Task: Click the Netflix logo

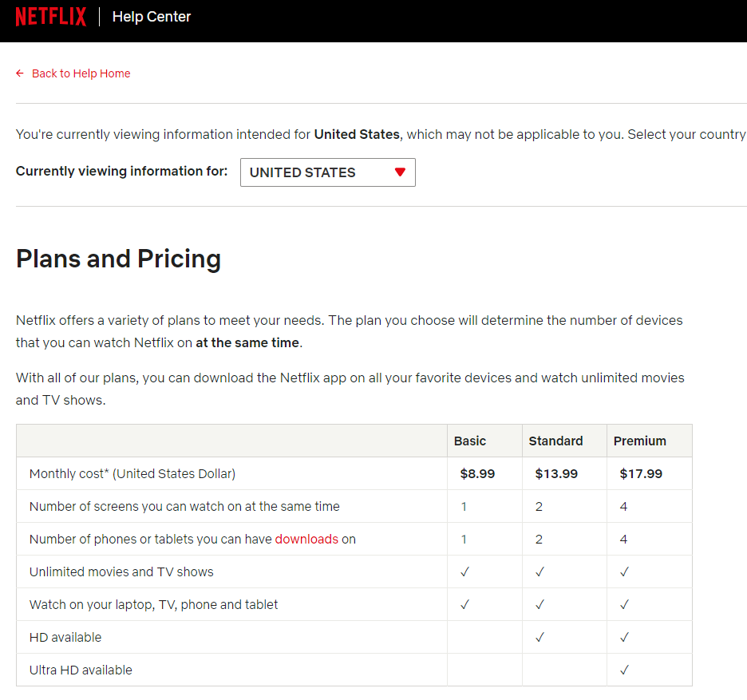Action: point(50,17)
